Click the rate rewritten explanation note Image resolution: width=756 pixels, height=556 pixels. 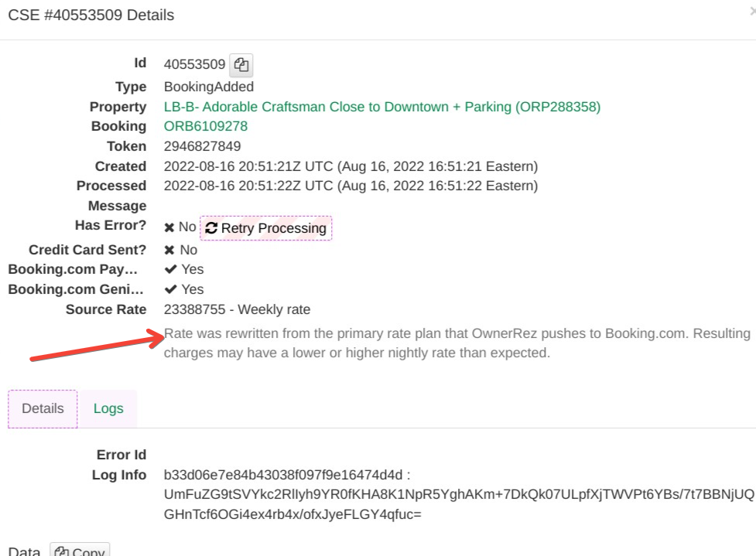pyautogui.click(x=457, y=343)
